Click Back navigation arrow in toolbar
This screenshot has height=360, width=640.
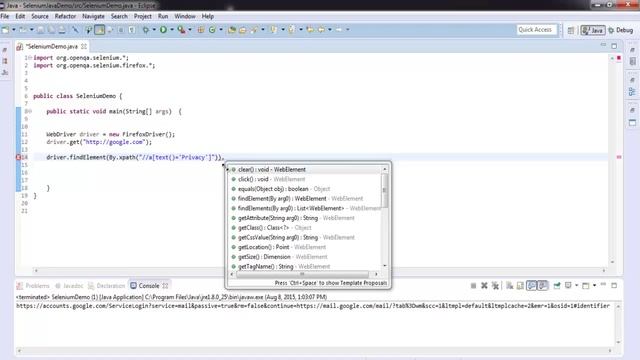pos(321,30)
